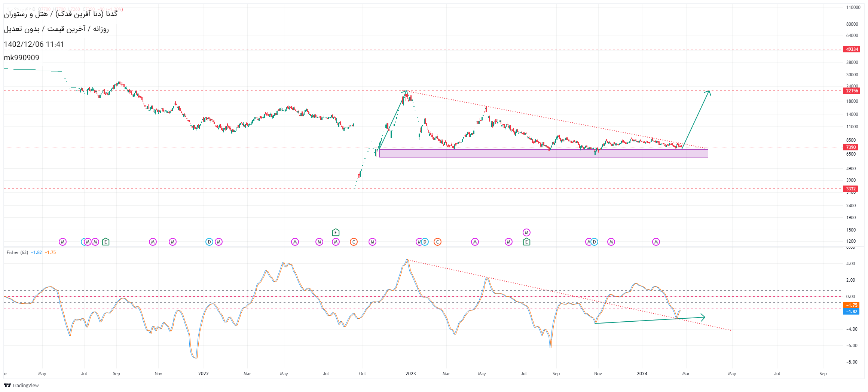
Task: Click the first M marker in June 2021
Action: [63, 242]
